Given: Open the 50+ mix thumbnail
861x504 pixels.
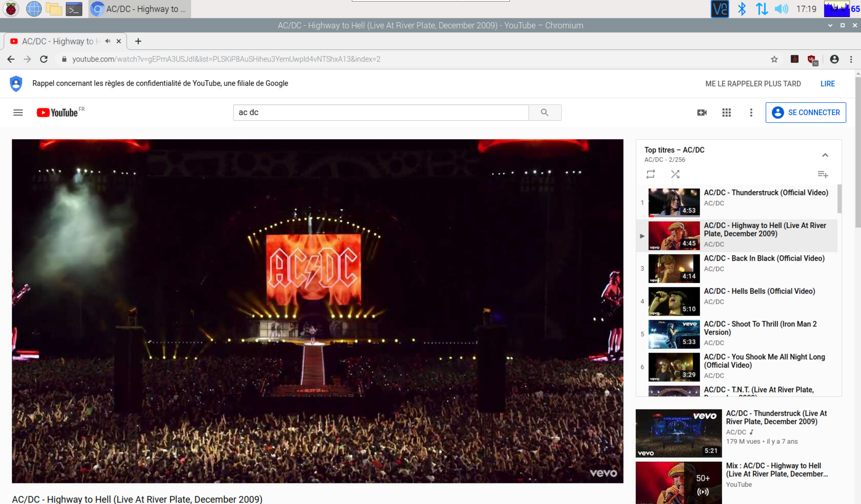Looking at the screenshot, I should tap(678, 483).
